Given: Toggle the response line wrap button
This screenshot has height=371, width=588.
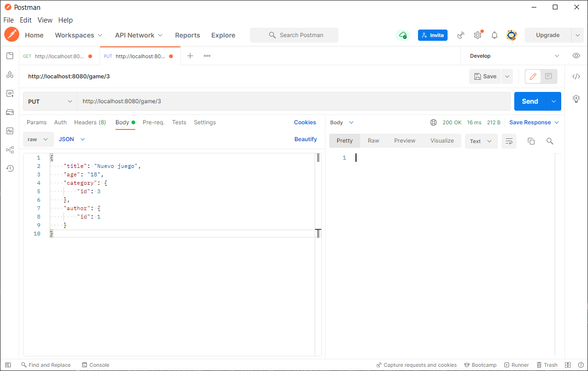Looking at the screenshot, I should point(509,141).
